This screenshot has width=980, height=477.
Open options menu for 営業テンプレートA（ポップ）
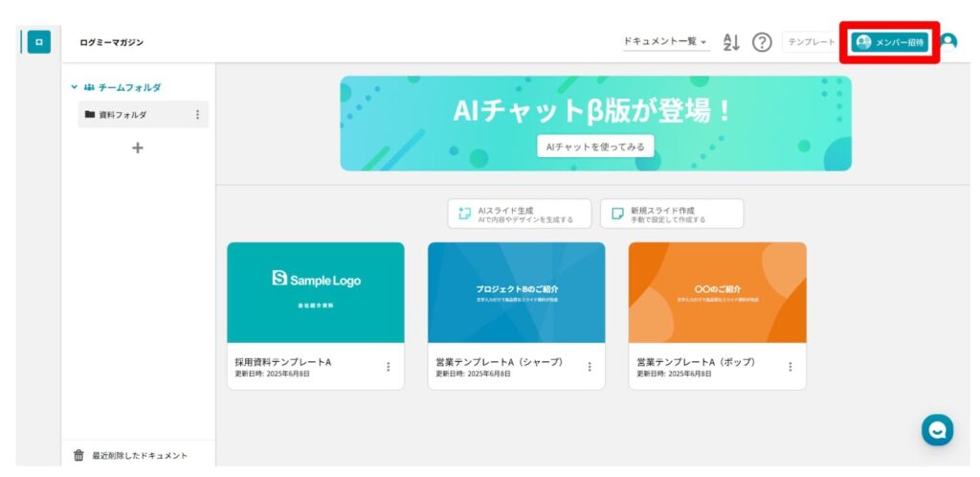coord(790,367)
